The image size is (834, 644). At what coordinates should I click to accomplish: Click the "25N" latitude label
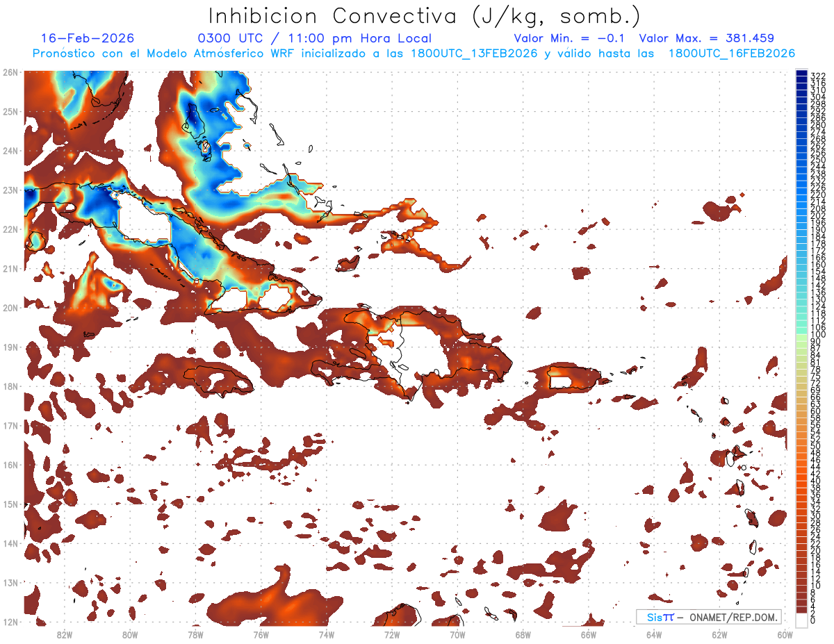click(x=10, y=111)
